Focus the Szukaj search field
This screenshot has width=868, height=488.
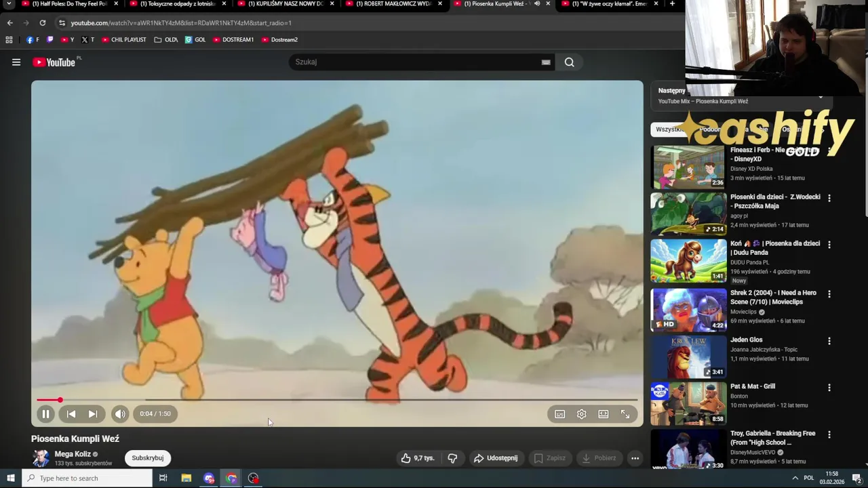click(x=414, y=62)
